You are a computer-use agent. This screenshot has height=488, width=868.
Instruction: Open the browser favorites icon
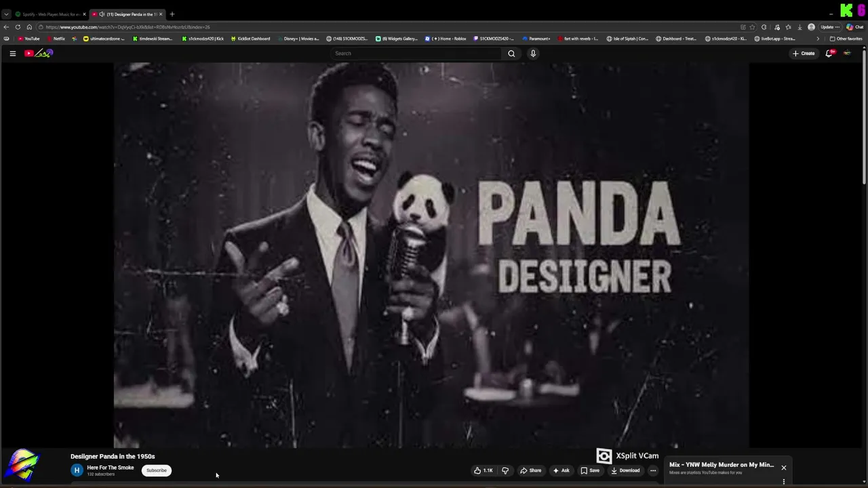tap(788, 27)
